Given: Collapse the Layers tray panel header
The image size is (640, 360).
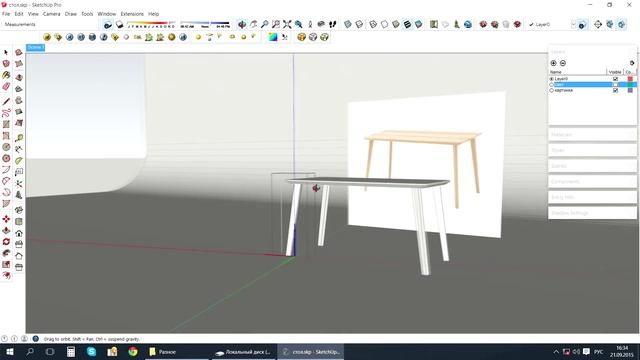Looking at the screenshot, I should [592, 52].
